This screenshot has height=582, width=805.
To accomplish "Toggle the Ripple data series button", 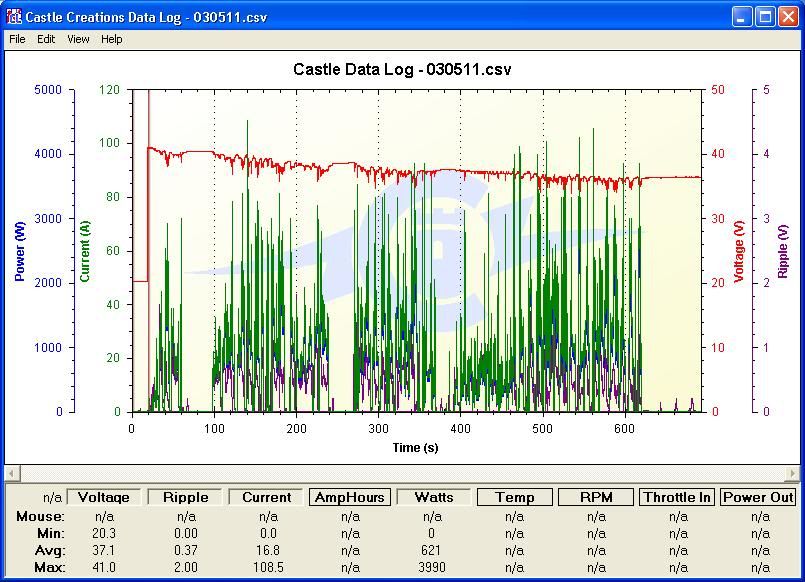I will [186, 497].
